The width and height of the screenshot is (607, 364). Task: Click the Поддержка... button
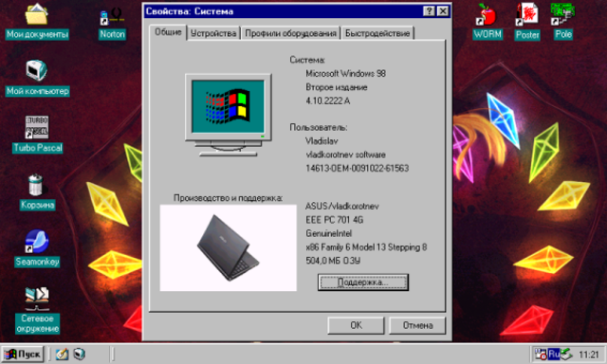[362, 282]
